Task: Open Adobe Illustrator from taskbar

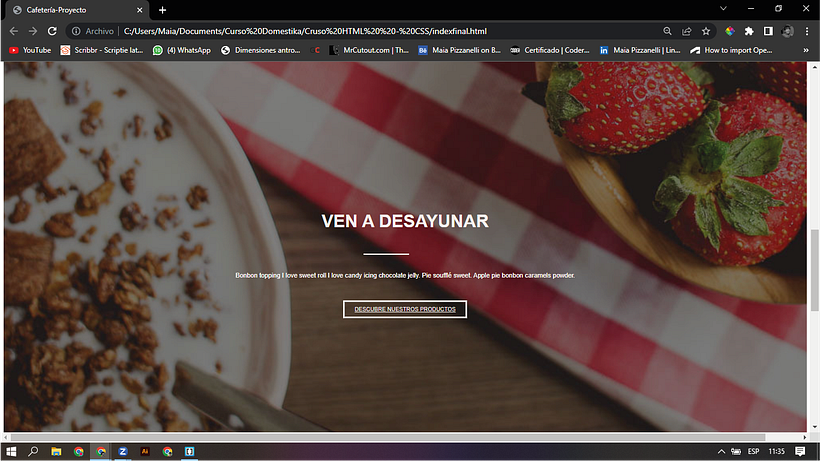Action: click(x=145, y=451)
